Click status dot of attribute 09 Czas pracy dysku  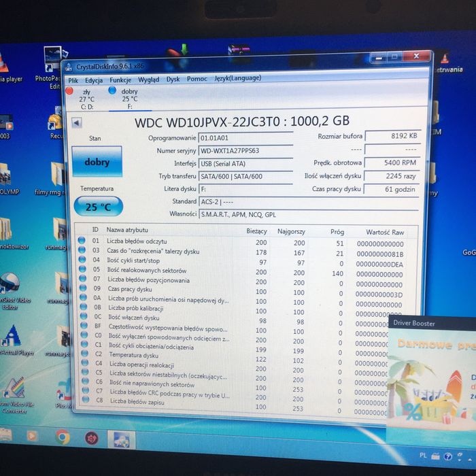click(x=83, y=288)
